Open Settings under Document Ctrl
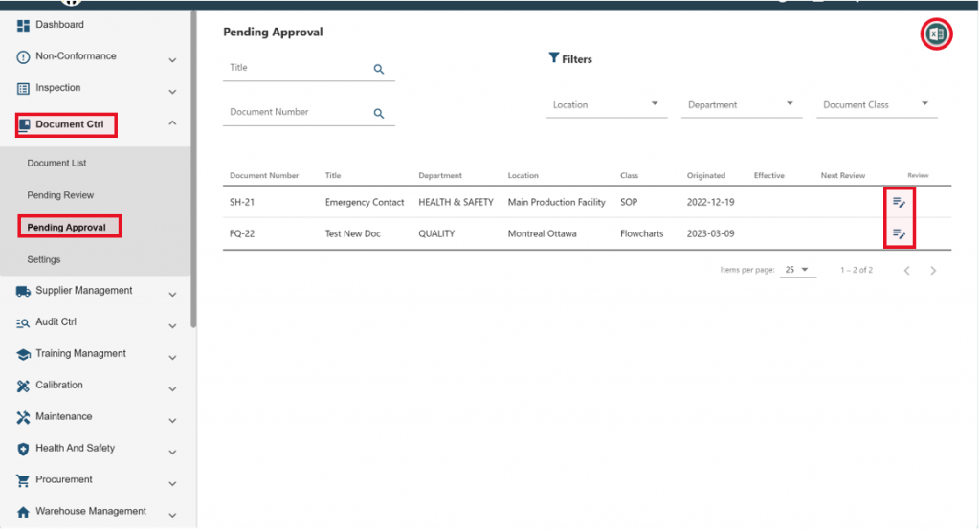Screen dimensions: 980x531 [44, 260]
